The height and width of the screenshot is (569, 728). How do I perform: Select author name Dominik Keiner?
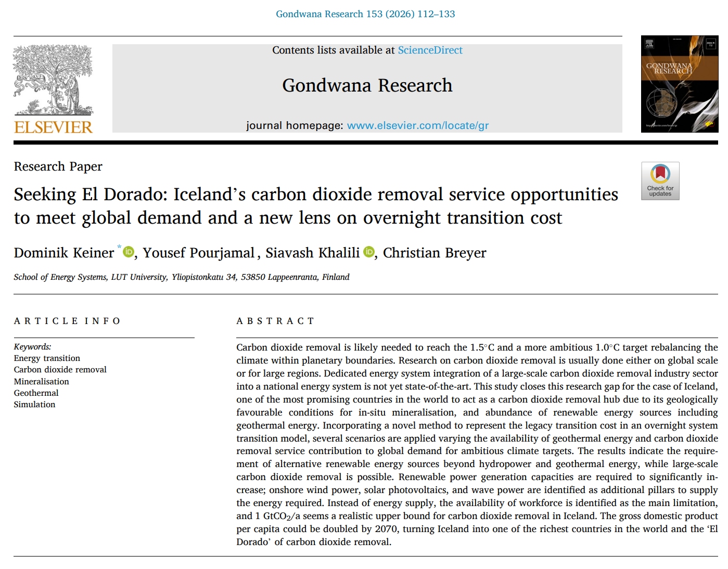point(64,253)
